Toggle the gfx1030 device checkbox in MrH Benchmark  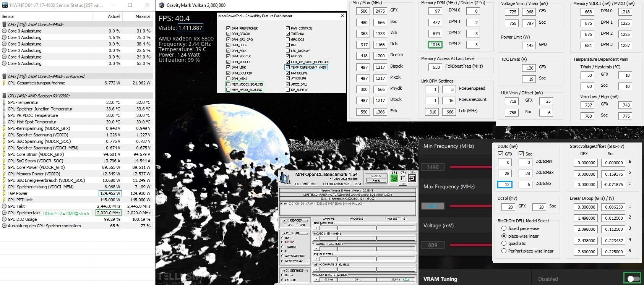pyautogui.click(x=281, y=204)
